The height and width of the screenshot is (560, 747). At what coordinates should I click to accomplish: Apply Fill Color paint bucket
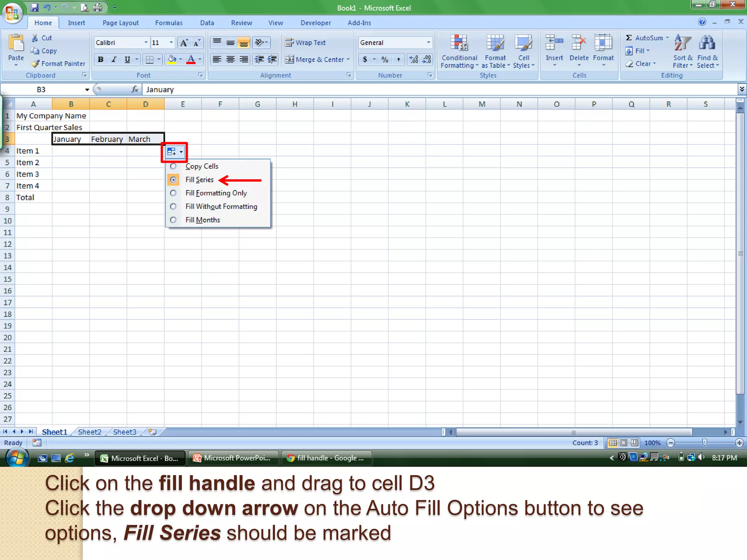[172, 59]
